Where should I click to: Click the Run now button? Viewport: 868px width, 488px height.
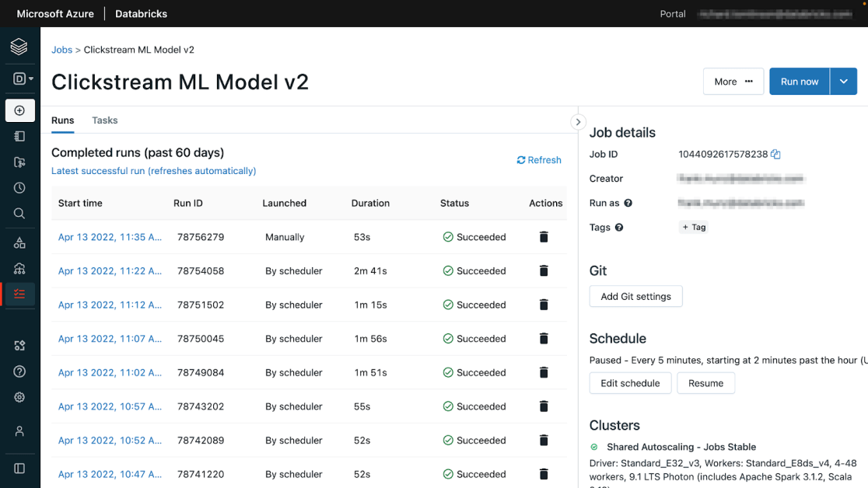(799, 82)
